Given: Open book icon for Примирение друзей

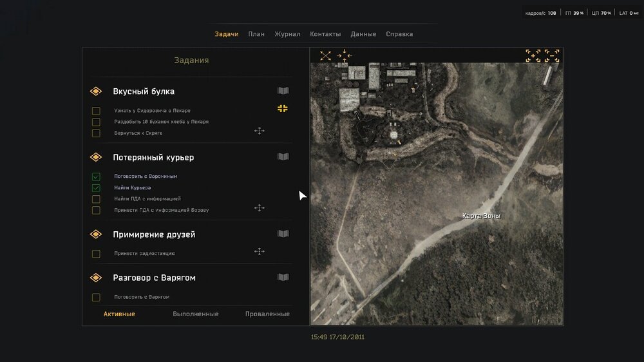Looking at the screenshot, I should click(x=283, y=234).
